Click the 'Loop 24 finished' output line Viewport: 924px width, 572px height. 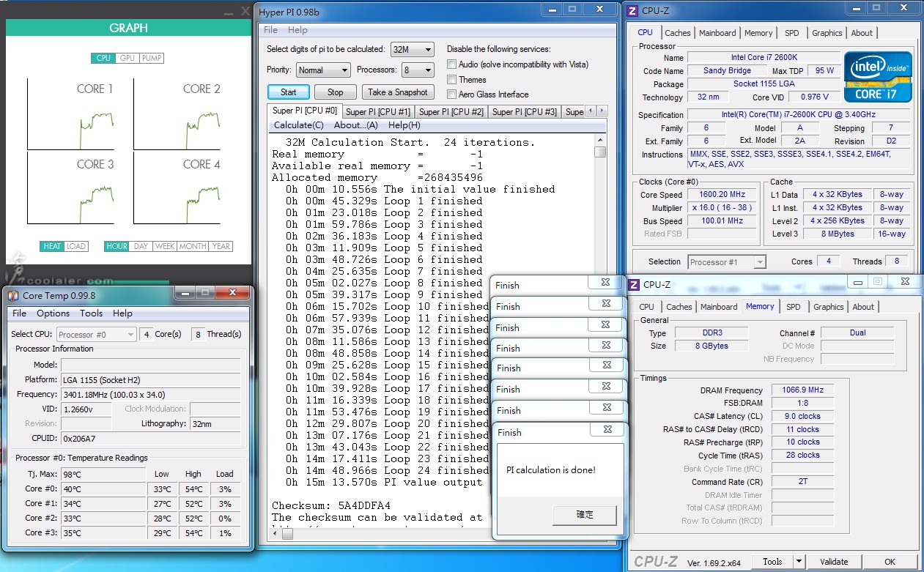(387, 470)
